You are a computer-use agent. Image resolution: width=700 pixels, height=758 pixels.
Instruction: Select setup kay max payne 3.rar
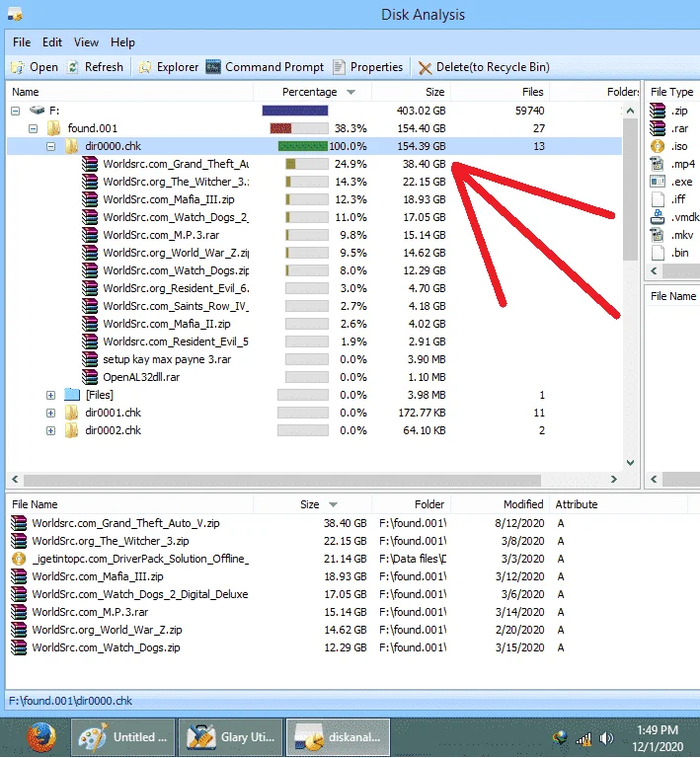pyautogui.click(x=167, y=359)
